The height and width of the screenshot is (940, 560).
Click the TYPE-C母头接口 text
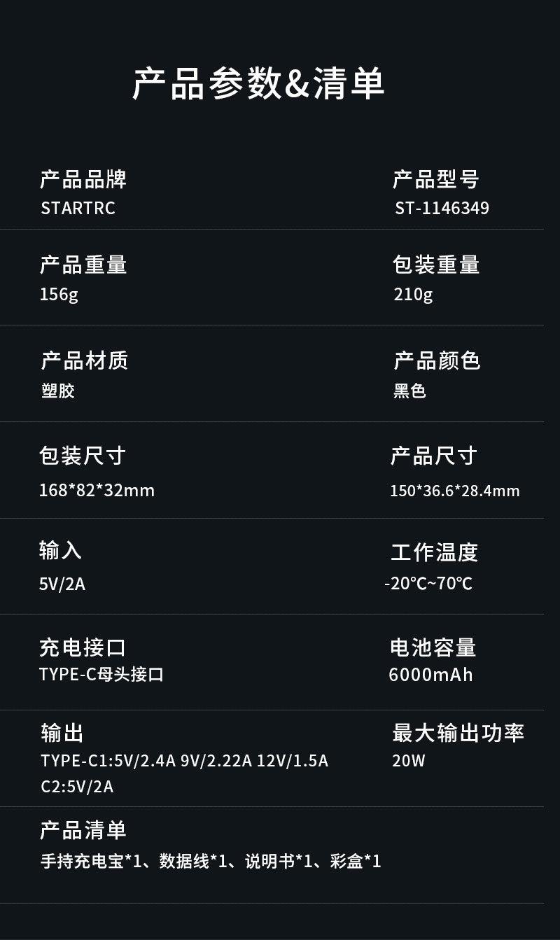(x=102, y=675)
